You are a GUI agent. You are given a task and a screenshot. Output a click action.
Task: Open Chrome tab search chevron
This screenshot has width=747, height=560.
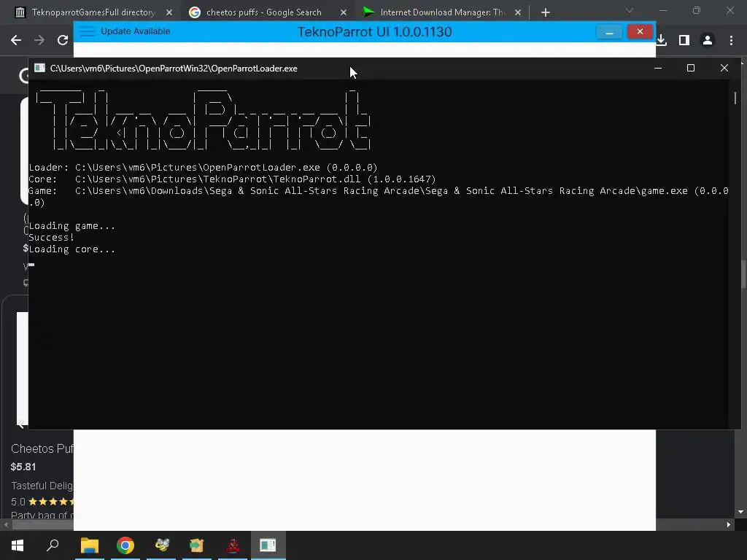coord(630,10)
